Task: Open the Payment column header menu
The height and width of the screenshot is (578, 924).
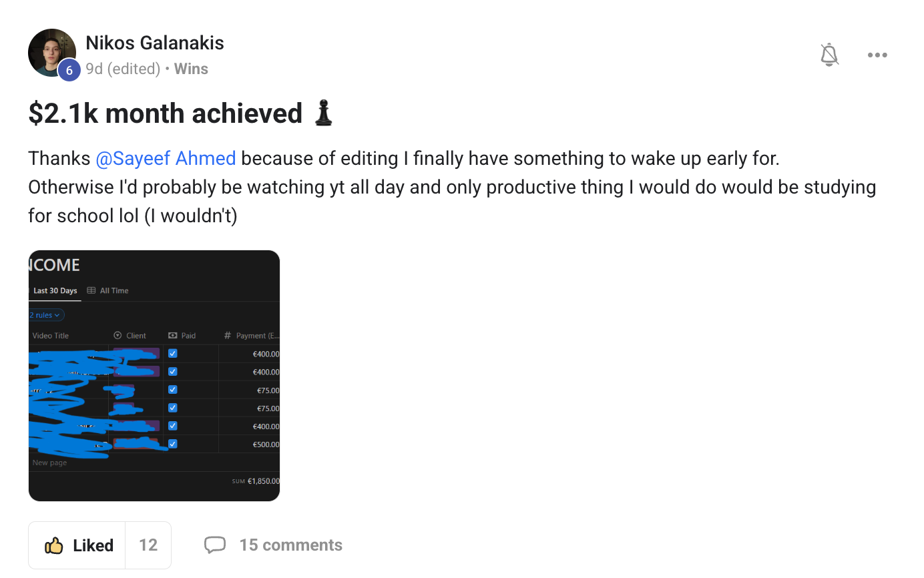Action: pyautogui.click(x=252, y=336)
